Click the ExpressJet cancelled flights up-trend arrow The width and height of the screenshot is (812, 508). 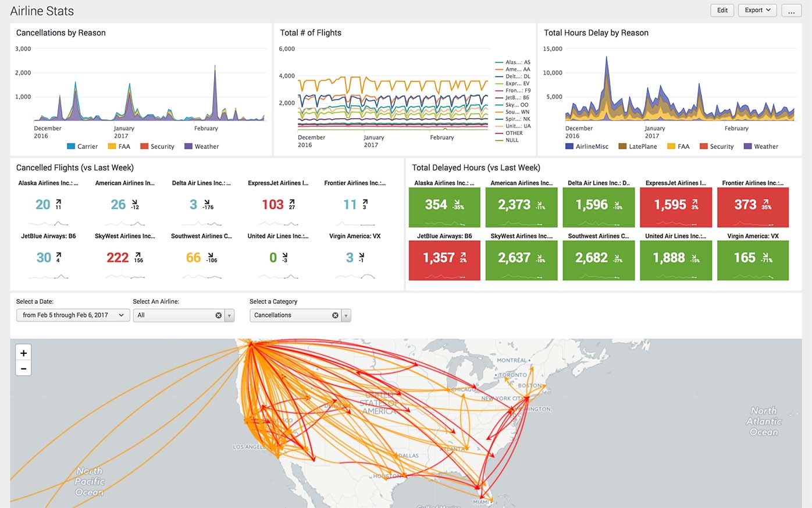click(x=292, y=201)
